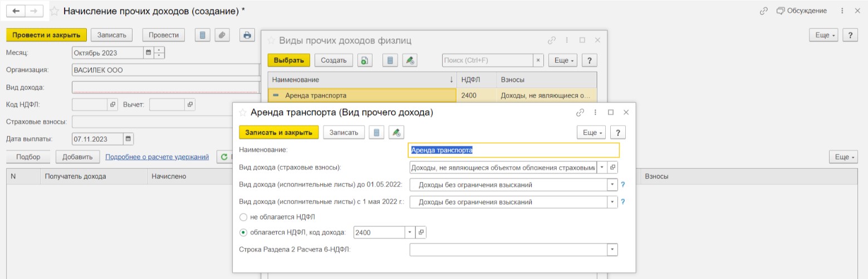Screen dimensions: 868x279
Task: Star the Виды прочих доходов физлиц window
Action: 272,41
